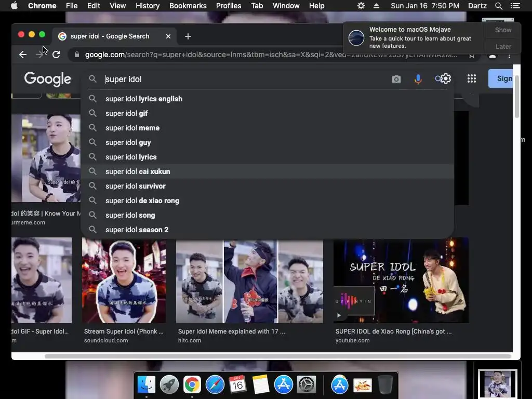Open the Help menu

click(x=316, y=6)
